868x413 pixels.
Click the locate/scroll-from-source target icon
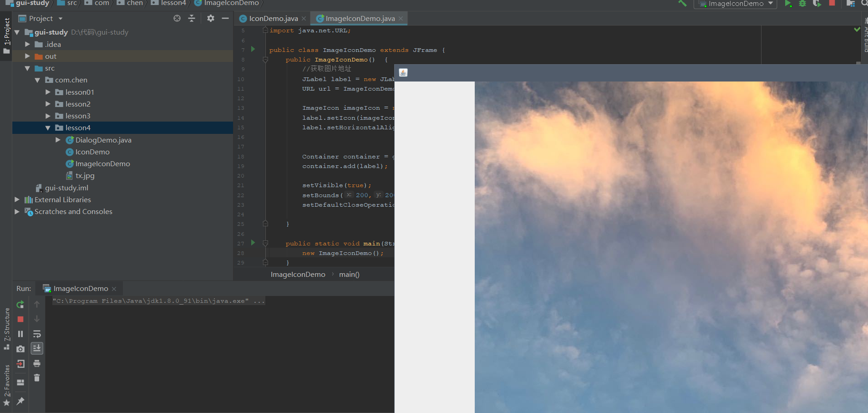(177, 18)
